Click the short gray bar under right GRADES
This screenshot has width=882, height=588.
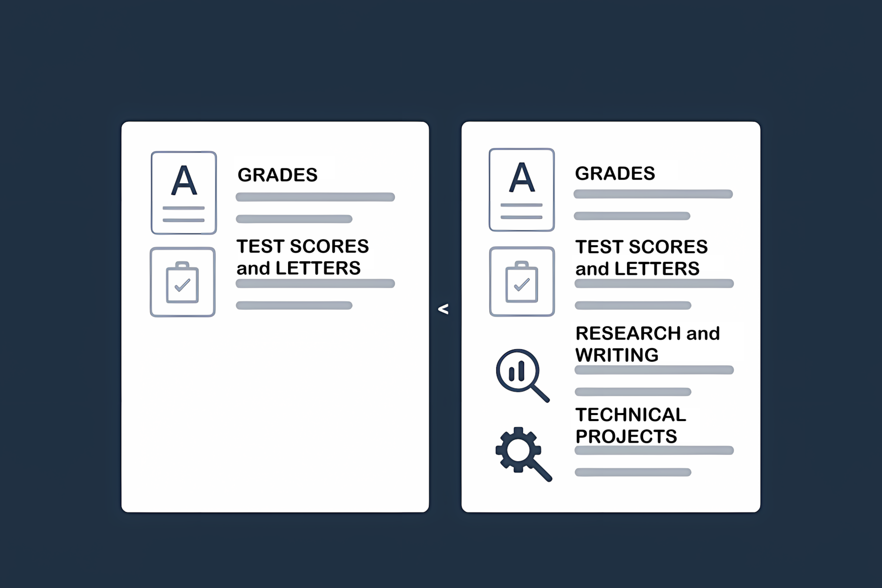coord(632,216)
